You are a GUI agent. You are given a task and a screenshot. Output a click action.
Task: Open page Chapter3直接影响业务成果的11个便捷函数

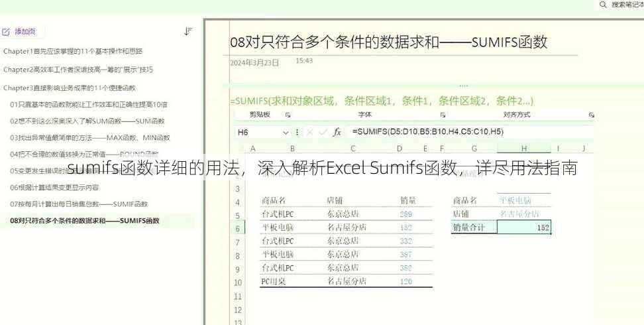pos(69,88)
